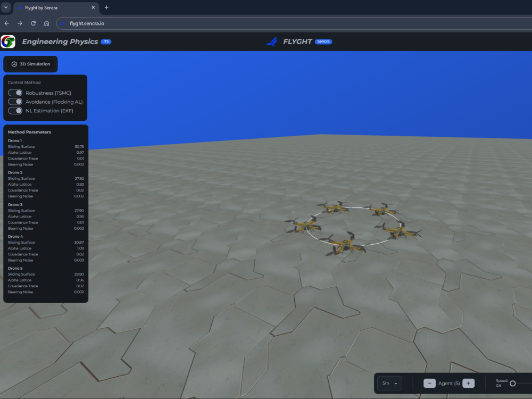This screenshot has width=532, height=399.
Task: Click the browser forward arrow
Action: tap(20, 23)
